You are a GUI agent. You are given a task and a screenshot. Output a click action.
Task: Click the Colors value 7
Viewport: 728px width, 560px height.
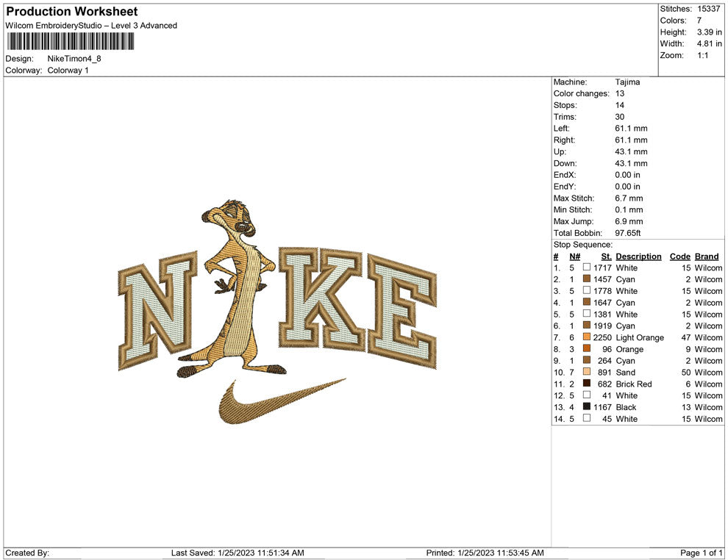tap(699, 21)
